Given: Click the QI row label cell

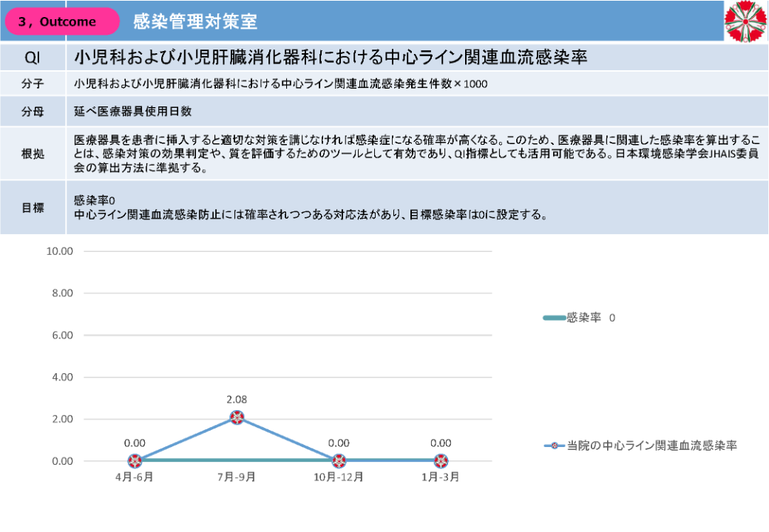Looking at the screenshot, I should pyautogui.click(x=33, y=58).
